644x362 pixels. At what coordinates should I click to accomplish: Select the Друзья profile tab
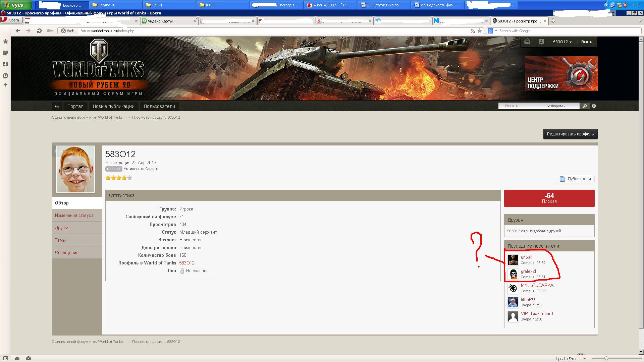[x=62, y=228]
